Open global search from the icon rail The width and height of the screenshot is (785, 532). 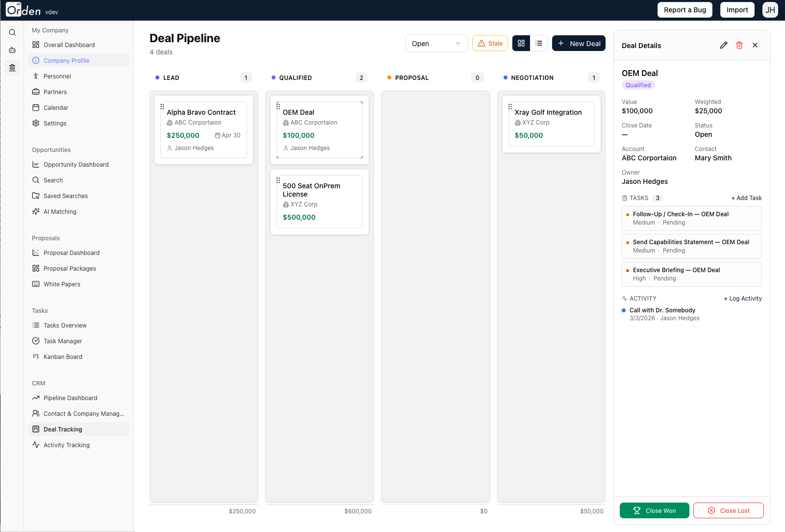coord(12,32)
